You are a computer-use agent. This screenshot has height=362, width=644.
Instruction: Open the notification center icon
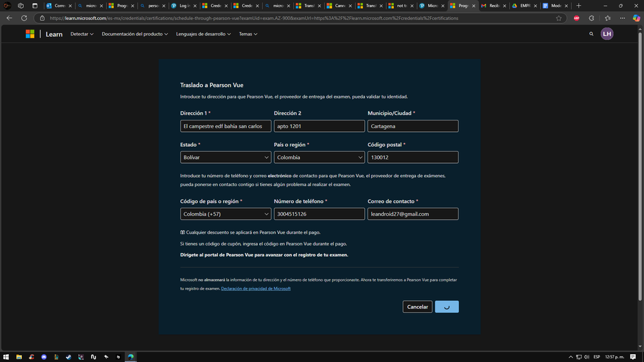(633, 357)
